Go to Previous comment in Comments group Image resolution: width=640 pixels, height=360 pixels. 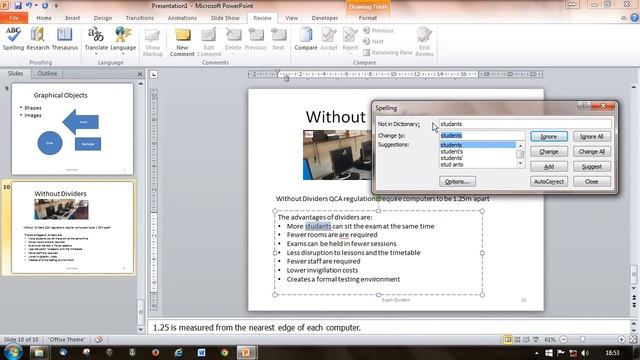256,40
